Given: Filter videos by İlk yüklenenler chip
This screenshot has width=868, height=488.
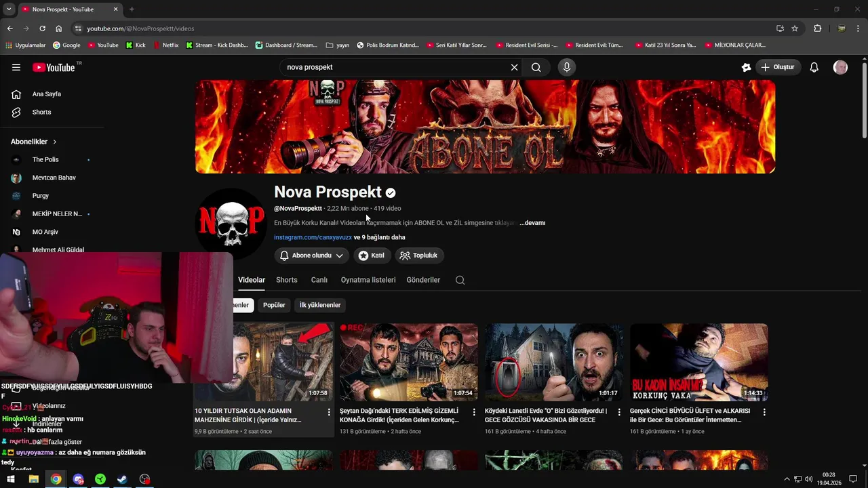Looking at the screenshot, I should point(320,305).
